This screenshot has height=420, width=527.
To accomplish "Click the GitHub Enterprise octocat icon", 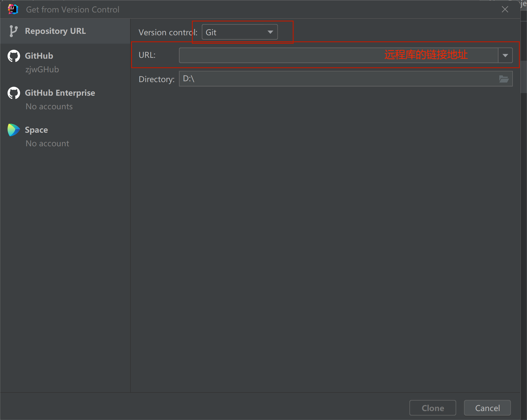I will (14, 93).
